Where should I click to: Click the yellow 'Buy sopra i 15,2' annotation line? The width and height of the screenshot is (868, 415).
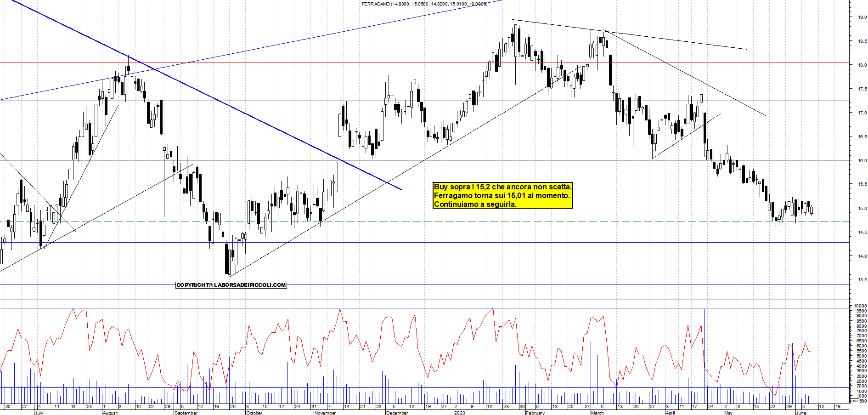tap(503, 187)
